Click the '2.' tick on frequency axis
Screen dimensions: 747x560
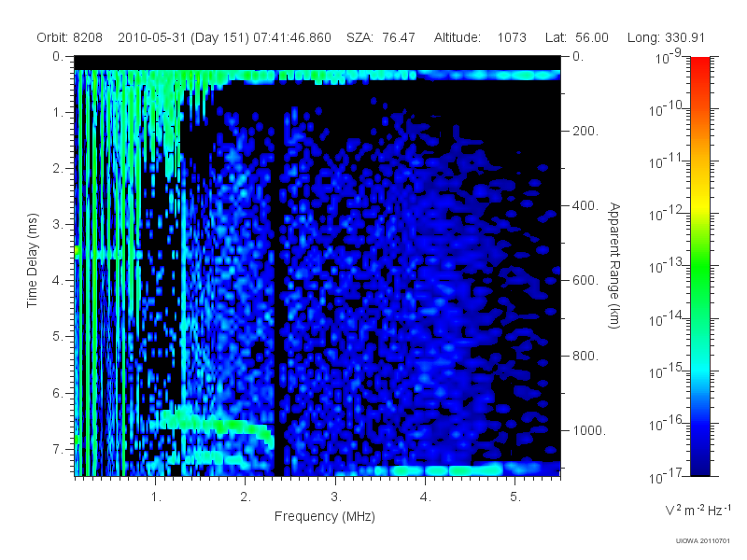click(x=246, y=497)
